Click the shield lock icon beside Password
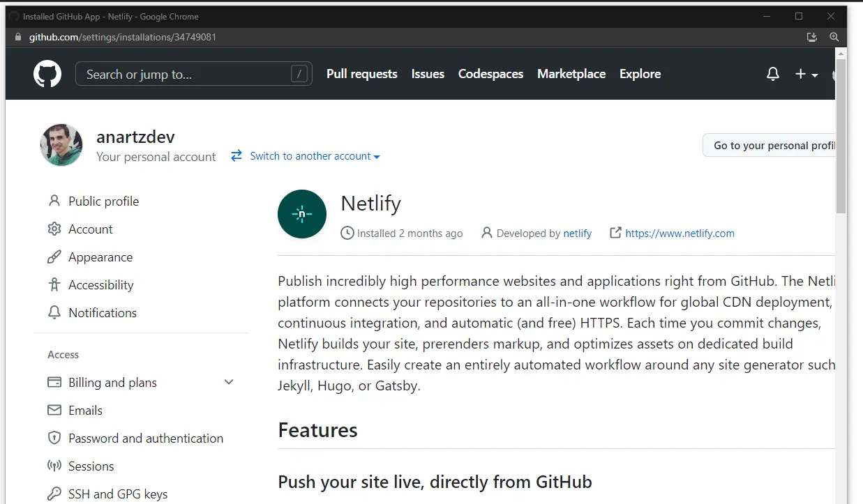863x504 pixels. tap(54, 438)
